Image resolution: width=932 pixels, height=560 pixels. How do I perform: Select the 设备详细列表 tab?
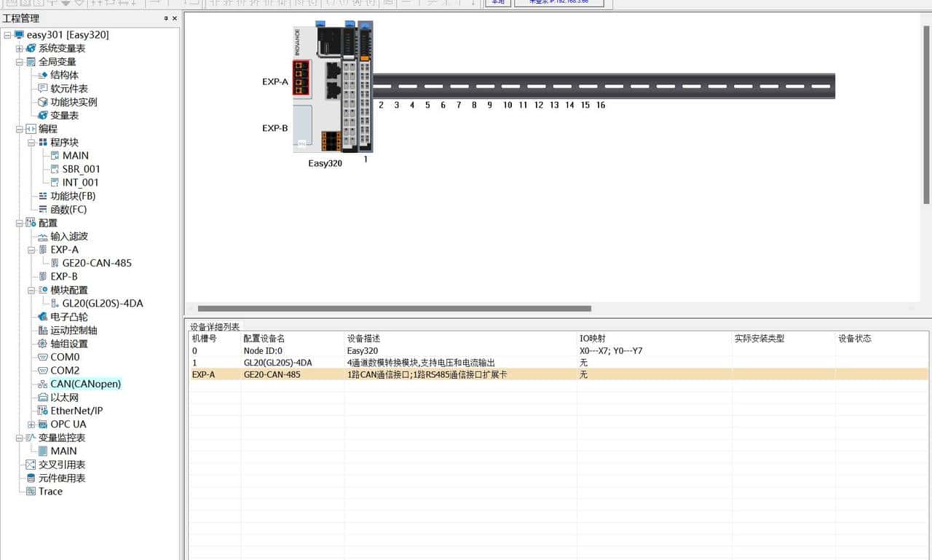[x=214, y=327]
